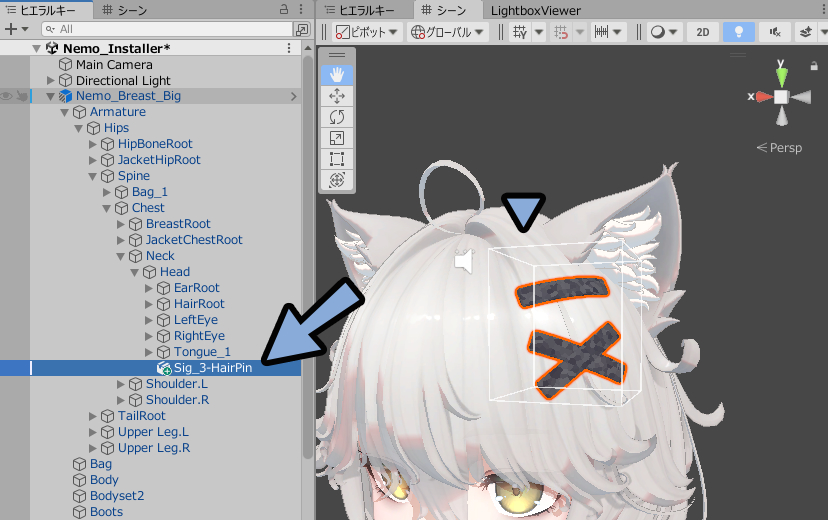The image size is (828, 520).
Task: Open the Pivot (ピボット) dropdown
Action: [366, 32]
